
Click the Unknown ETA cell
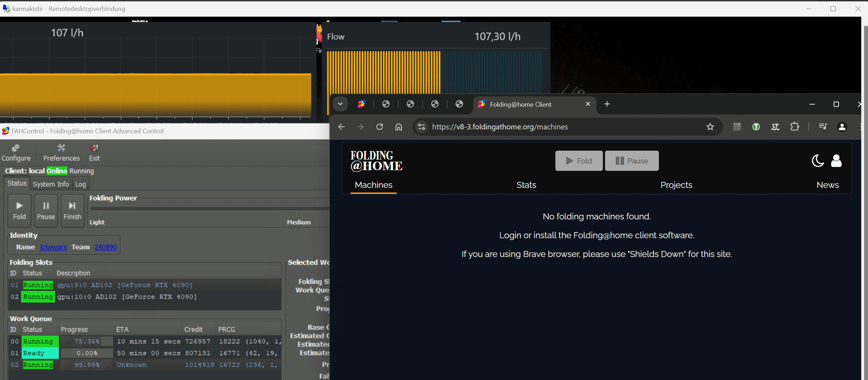coord(131,365)
